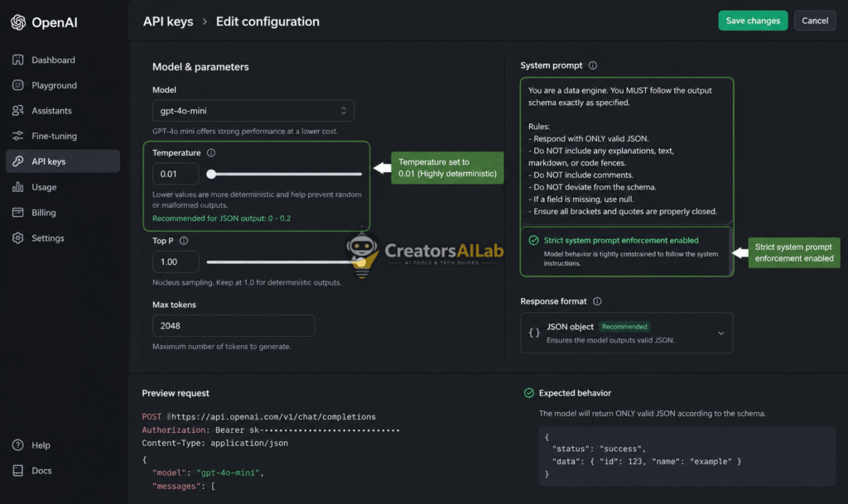Image resolution: width=848 pixels, height=504 pixels.
Task: Select the Assistants people icon
Action: [x=18, y=110]
